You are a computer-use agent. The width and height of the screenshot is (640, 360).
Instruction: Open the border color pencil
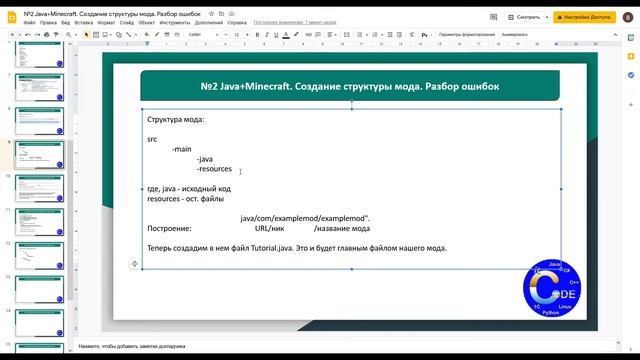157,35
